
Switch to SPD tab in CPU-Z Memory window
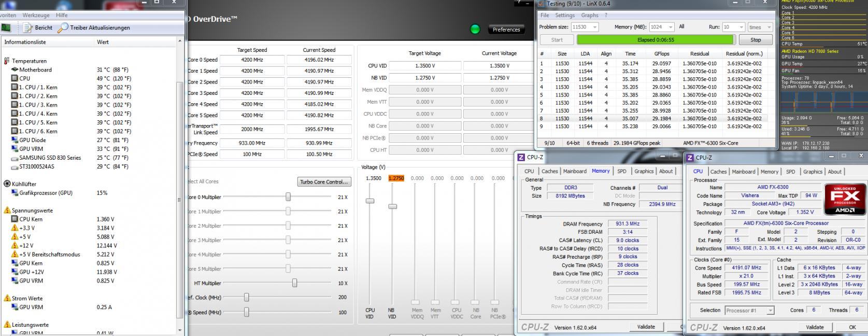[x=622, y=171]
